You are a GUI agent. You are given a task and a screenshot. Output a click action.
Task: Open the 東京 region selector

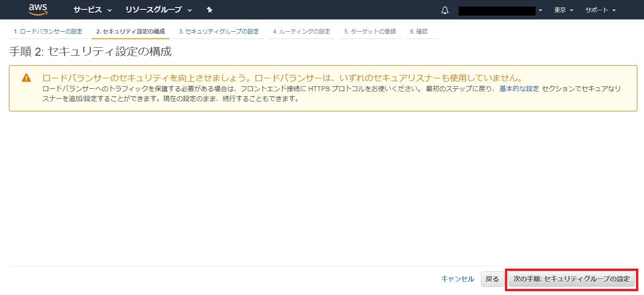[564, 10]
